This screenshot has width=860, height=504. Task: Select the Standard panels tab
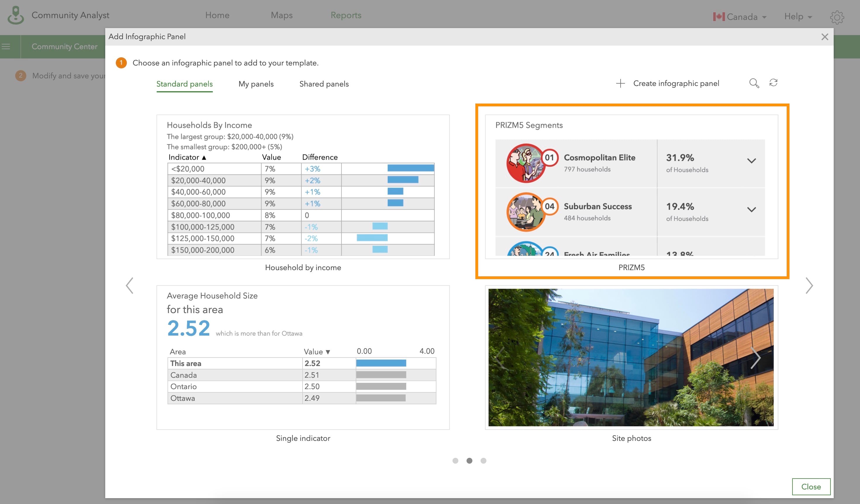click(185, 84)
